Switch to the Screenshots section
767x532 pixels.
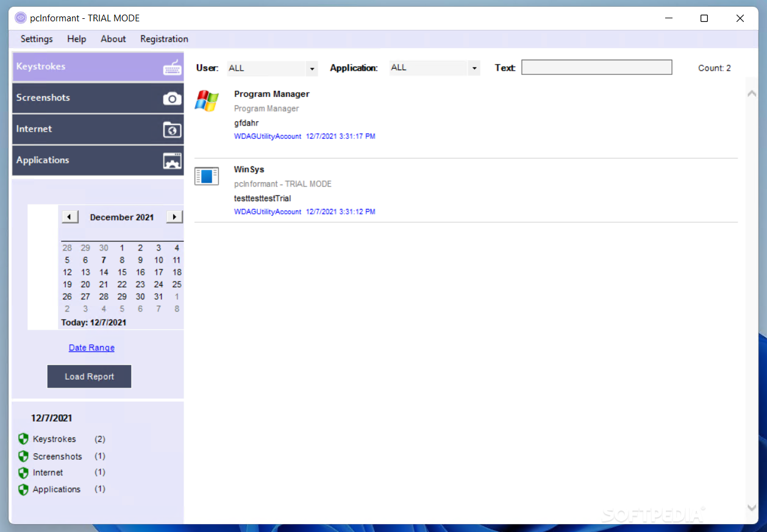(98, 98)
